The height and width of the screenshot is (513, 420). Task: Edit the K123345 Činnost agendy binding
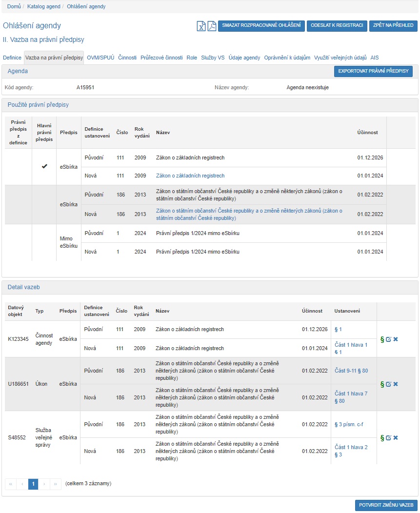(389, 339)
